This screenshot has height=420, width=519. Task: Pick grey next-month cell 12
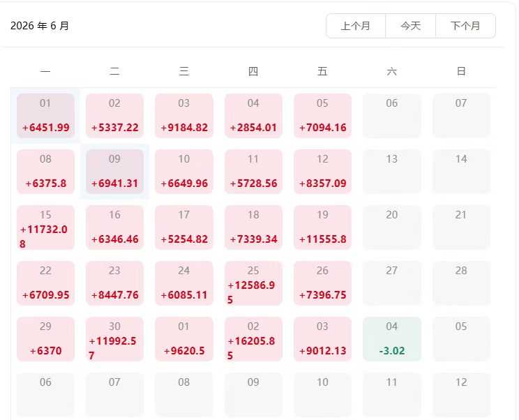461,394
